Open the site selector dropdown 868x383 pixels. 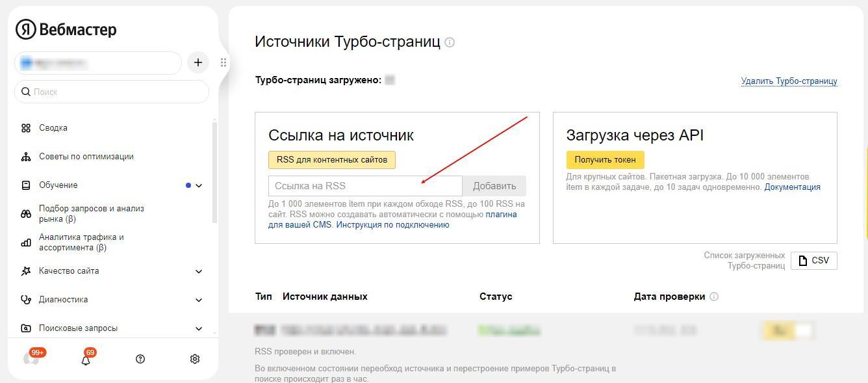pos(98,63)
